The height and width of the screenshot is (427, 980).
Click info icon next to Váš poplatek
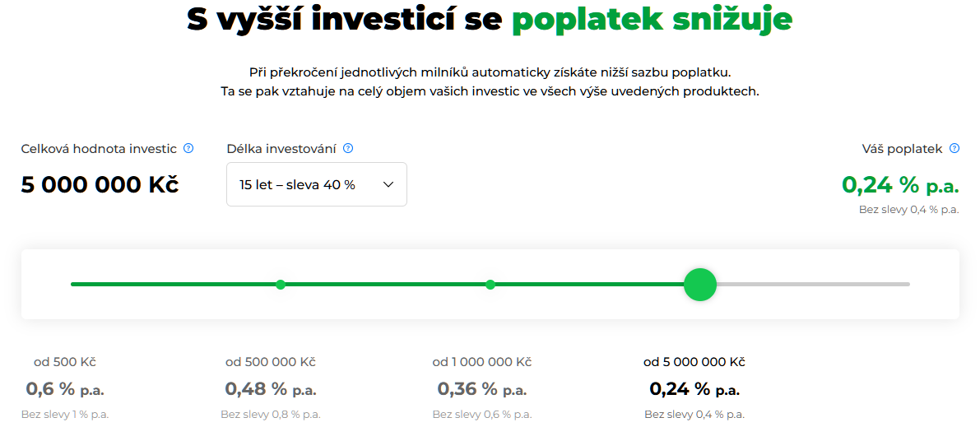(954, 148)
